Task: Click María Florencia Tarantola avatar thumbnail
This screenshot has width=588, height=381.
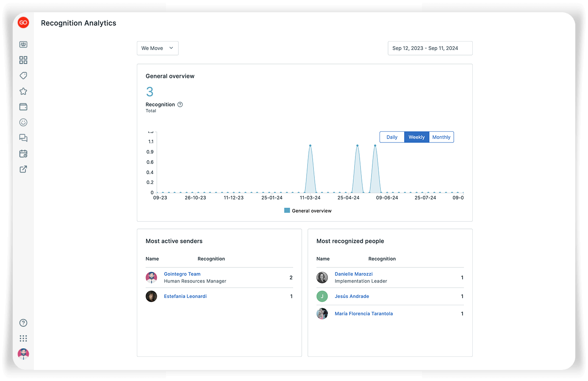Action: (322, 314)
